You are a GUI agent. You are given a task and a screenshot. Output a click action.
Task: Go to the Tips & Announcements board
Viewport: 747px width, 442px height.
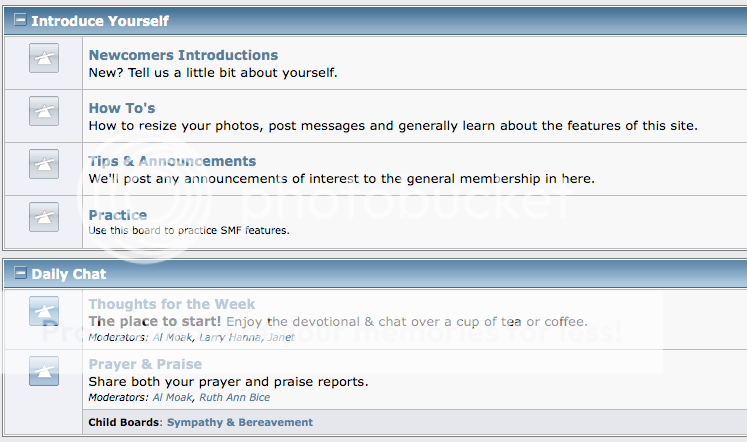172,161
